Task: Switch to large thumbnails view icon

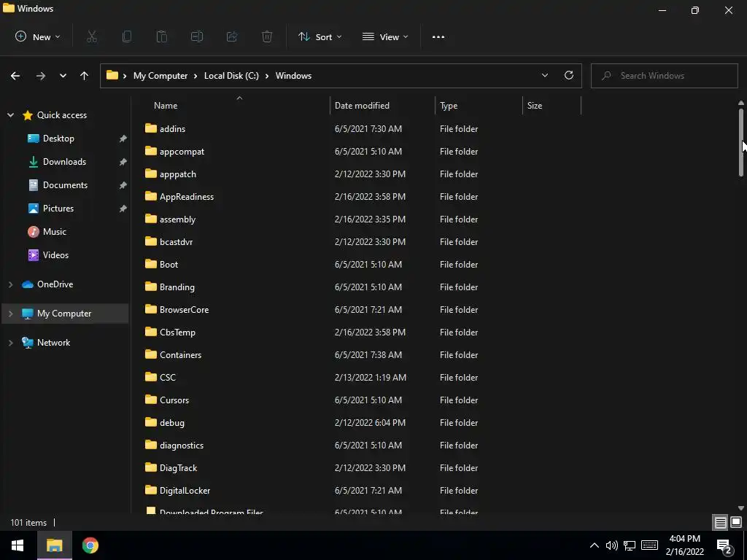Action: [x=736, y=522]
